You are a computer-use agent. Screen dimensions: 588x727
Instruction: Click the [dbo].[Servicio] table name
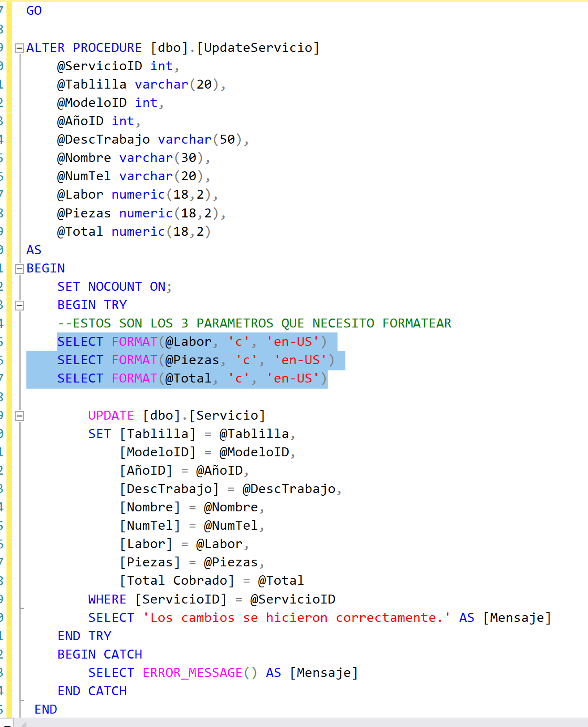[204, 416]
